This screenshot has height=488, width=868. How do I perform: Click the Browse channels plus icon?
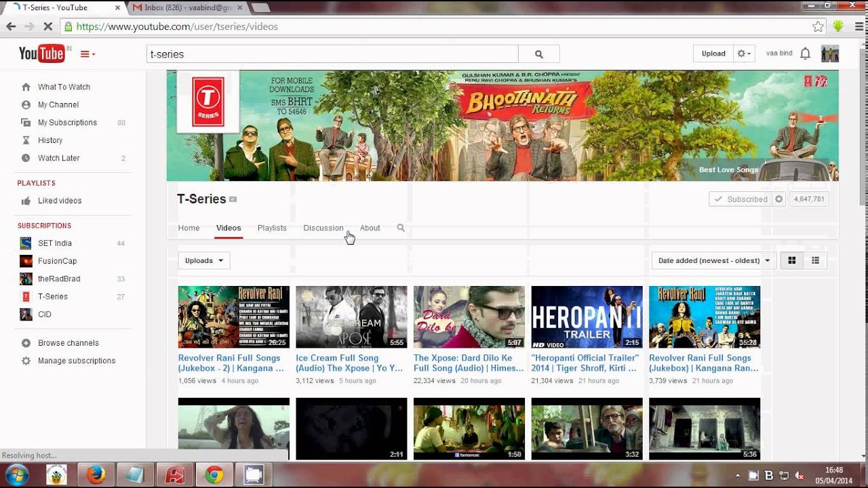[26, 343]
